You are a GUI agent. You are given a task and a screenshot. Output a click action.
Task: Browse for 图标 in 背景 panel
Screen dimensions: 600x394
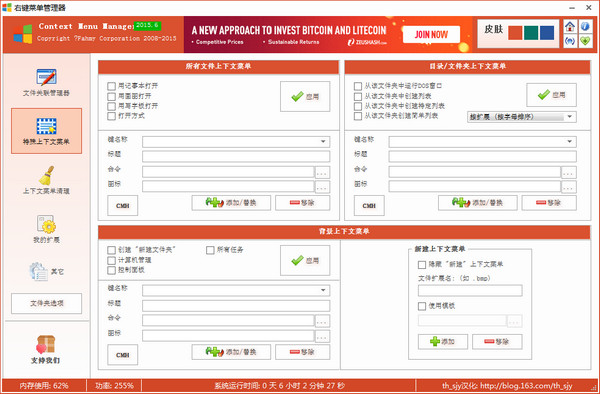[x=322, y=336]
